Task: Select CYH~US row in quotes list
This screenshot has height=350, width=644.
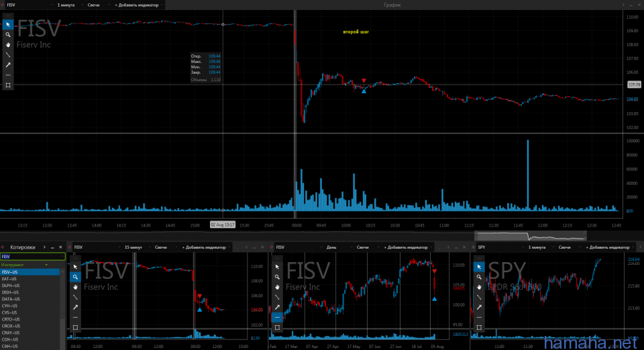Action: 30,306
